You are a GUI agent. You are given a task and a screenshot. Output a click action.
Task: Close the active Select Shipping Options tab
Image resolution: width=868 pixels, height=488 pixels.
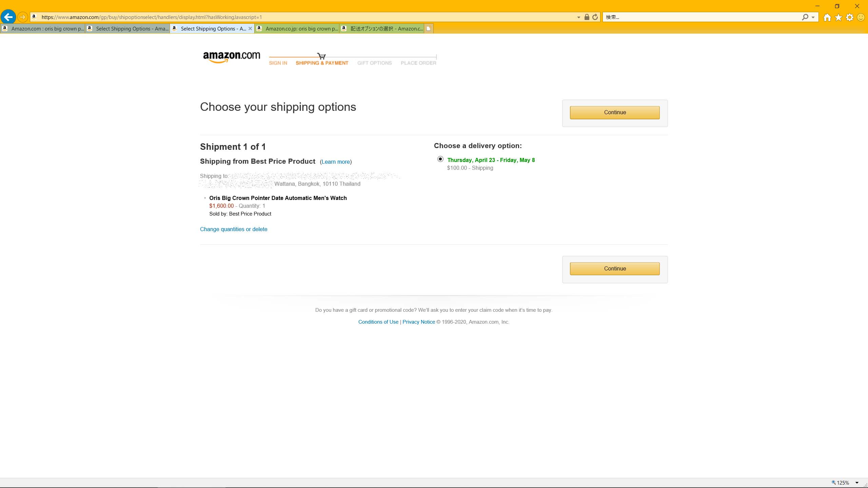[250, 28]
